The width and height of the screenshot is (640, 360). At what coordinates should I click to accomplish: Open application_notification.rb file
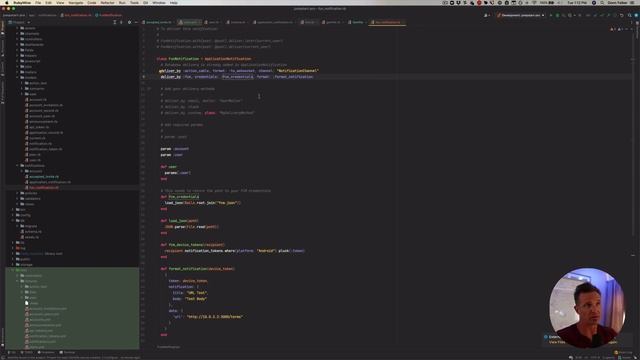pyautogui.click(x=49, y=182)
